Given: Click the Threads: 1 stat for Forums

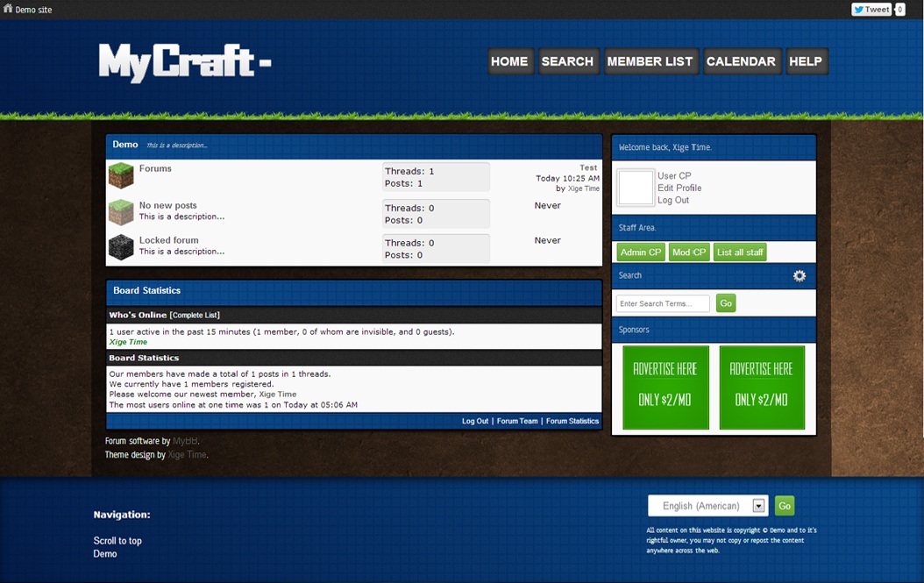Looking at the screenshot, I should 409,171.
